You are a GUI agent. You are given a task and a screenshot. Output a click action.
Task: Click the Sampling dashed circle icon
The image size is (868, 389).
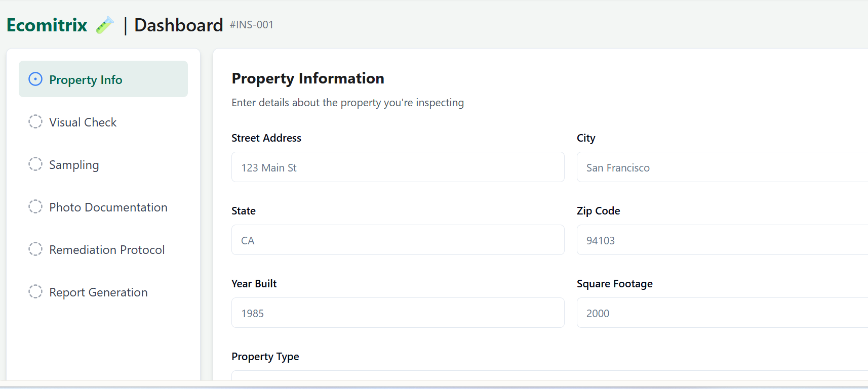(35, 164)
